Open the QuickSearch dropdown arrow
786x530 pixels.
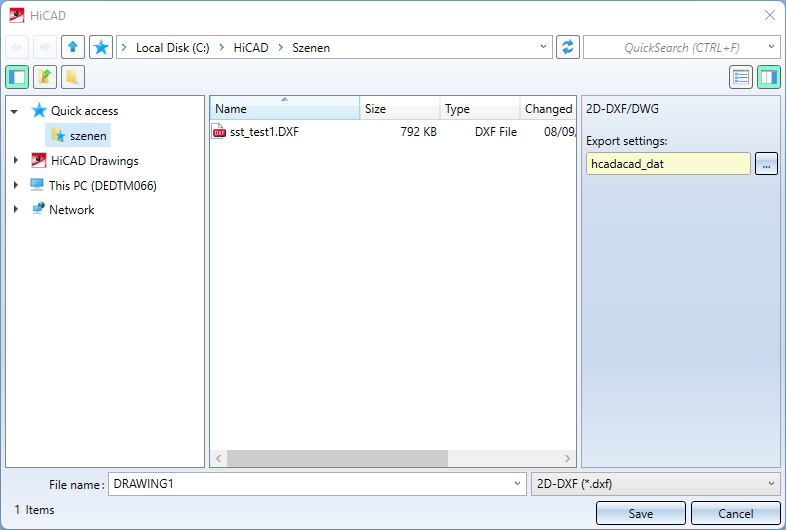(771, 47)
